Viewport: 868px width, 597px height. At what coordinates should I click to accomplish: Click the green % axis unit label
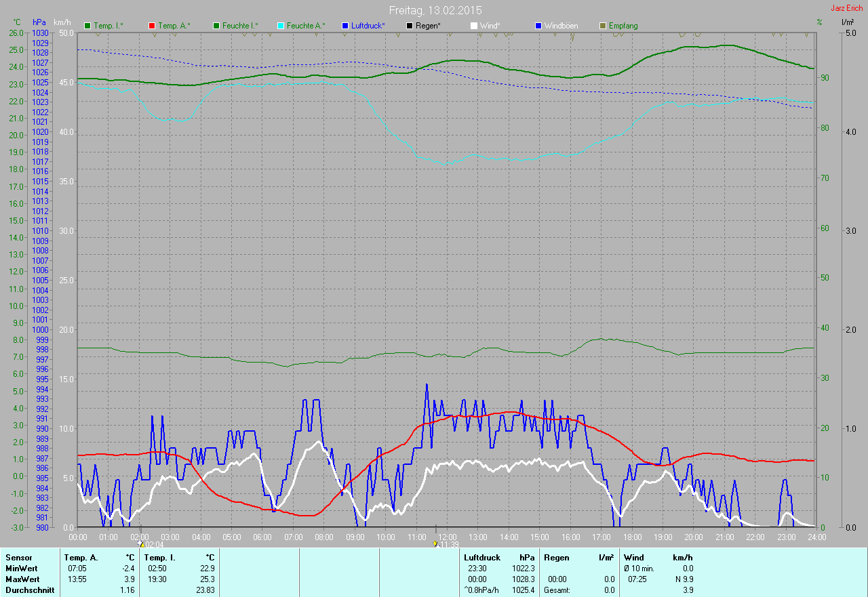tap(819, 22)
